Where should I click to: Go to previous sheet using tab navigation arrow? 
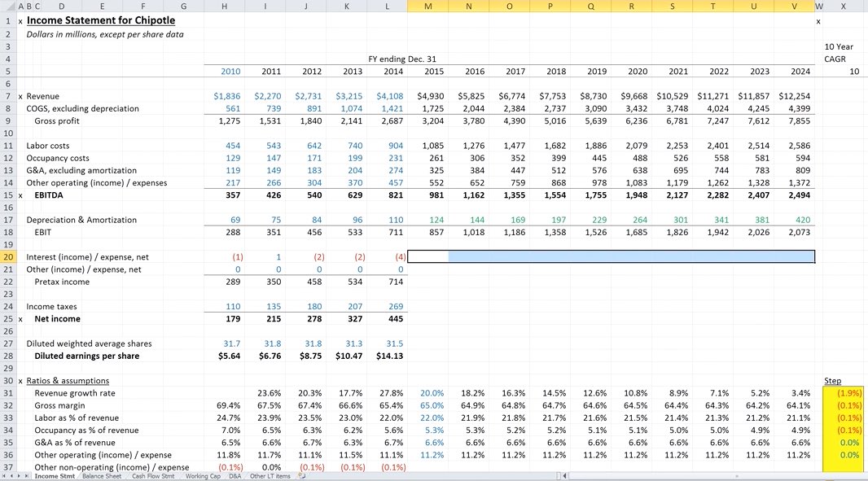click(11, 476)
